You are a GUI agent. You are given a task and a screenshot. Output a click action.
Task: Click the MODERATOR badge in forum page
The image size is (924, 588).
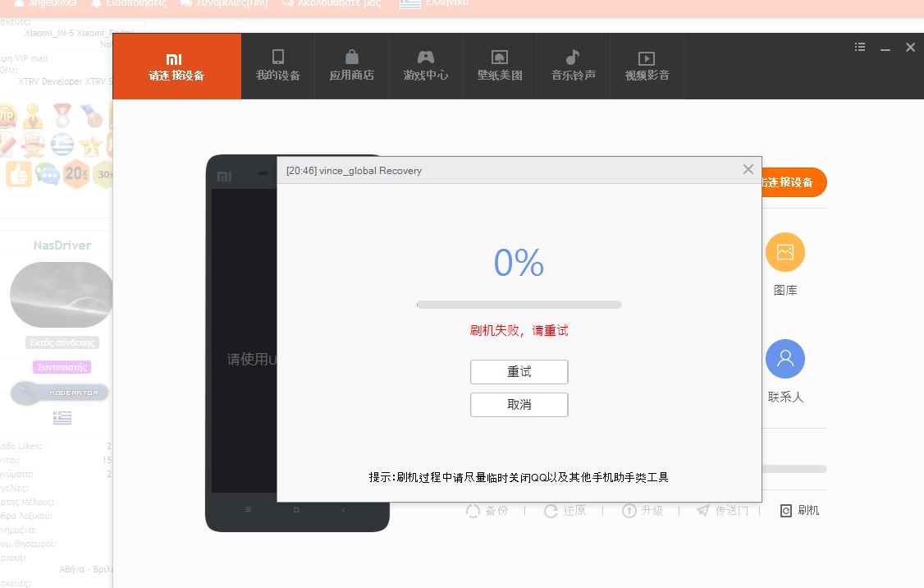click(x=61, y=393)
